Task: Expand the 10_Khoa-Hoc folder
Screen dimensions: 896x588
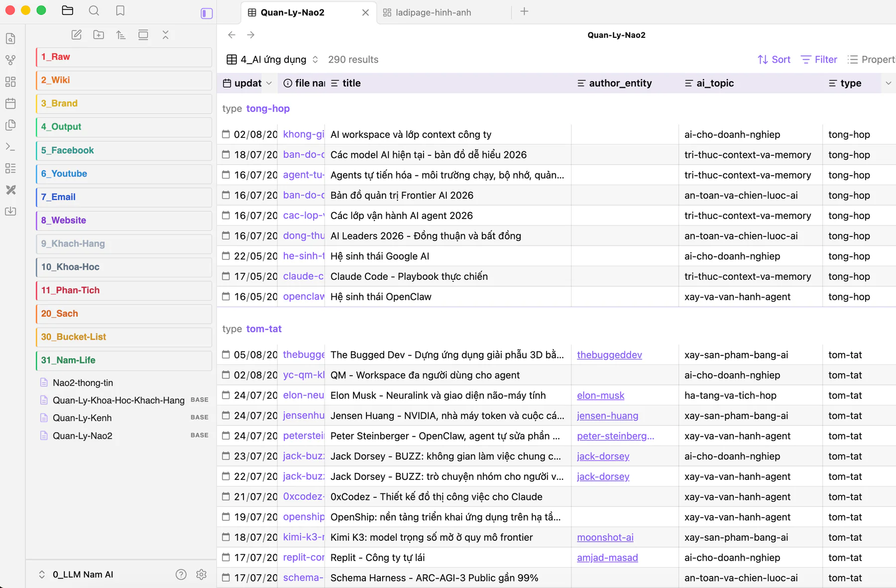Action: (124, 268)
